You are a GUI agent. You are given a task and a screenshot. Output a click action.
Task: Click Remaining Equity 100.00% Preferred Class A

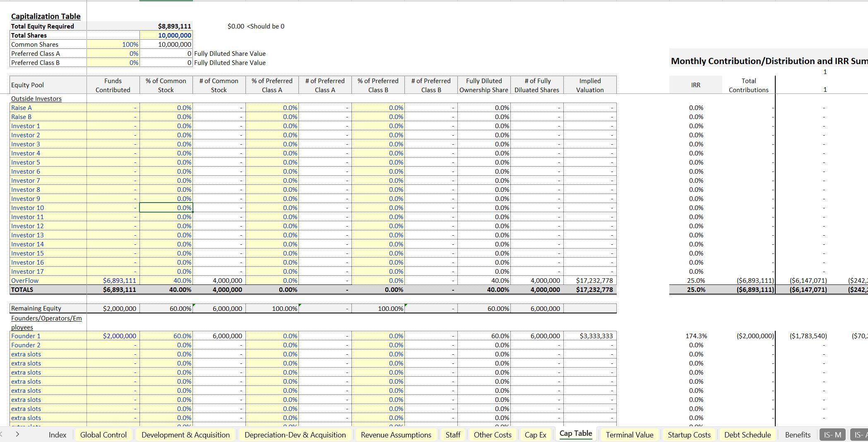click(272, 308)
